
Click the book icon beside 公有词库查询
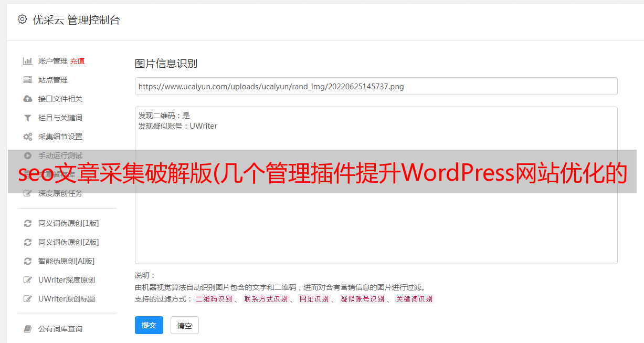click(x=28, y=329)
